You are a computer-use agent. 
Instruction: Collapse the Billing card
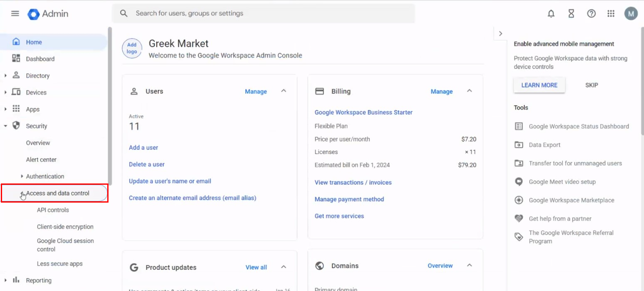tap(469, 91)
